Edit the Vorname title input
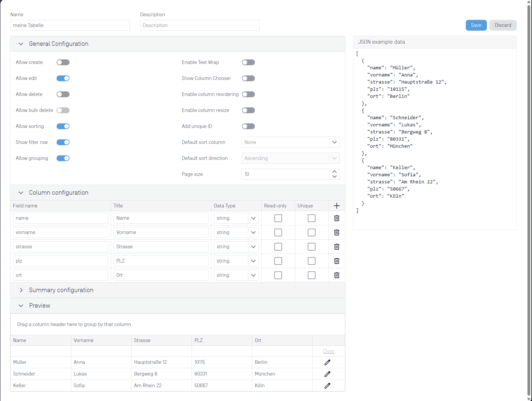Viewport: 532px width, 401px height. point(161,232)
